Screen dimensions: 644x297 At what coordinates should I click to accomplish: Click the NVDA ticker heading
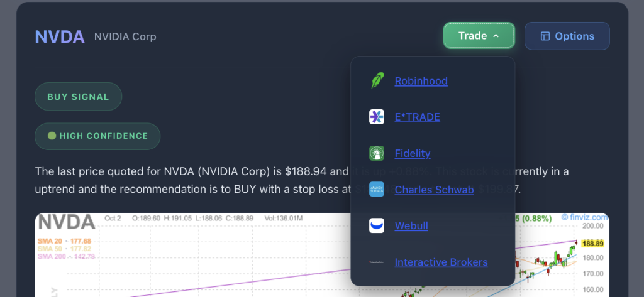[x=60, y=36]
